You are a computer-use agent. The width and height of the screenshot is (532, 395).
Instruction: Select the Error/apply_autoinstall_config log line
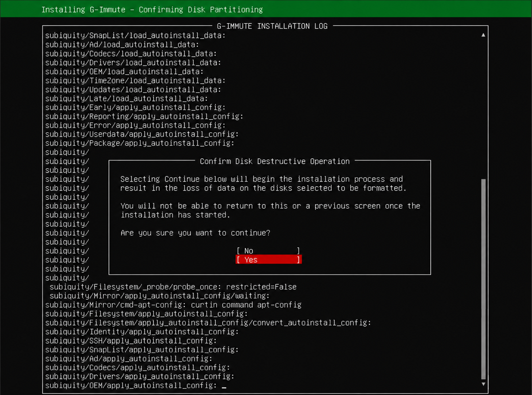point(135,125)
